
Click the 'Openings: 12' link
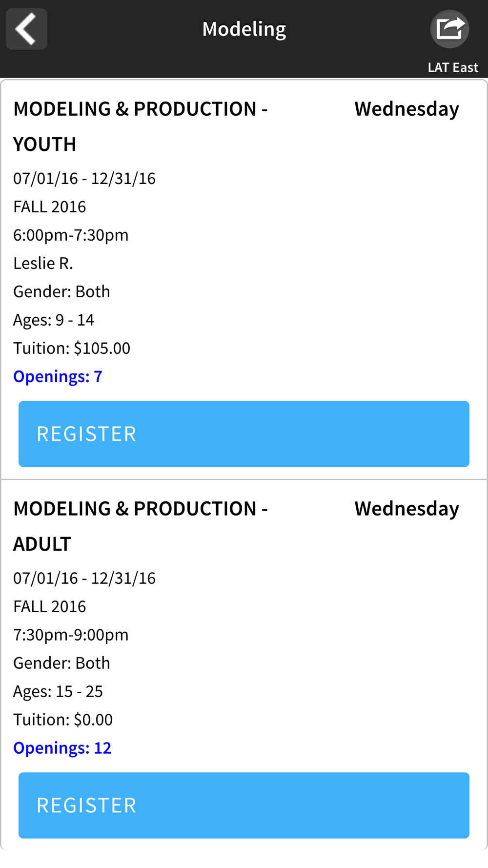pos(62,748)
